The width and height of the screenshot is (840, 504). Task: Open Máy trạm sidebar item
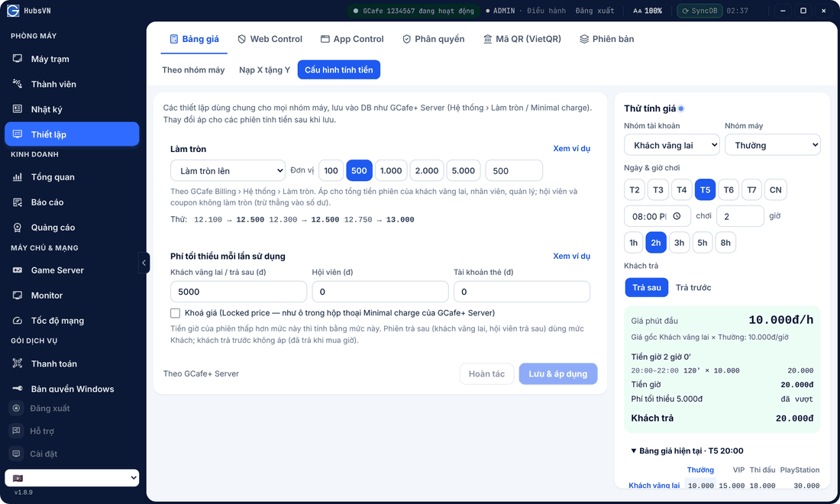[x=72, y=59]
